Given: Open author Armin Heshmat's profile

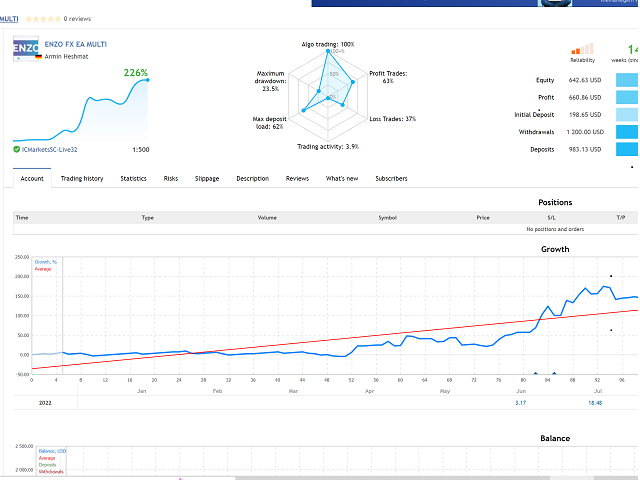Looking at the screenshot, I should 66,56.
